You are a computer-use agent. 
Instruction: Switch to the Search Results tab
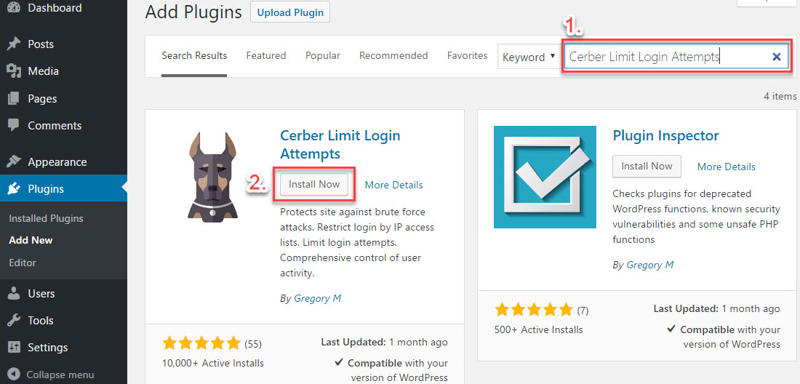point(194,56)
